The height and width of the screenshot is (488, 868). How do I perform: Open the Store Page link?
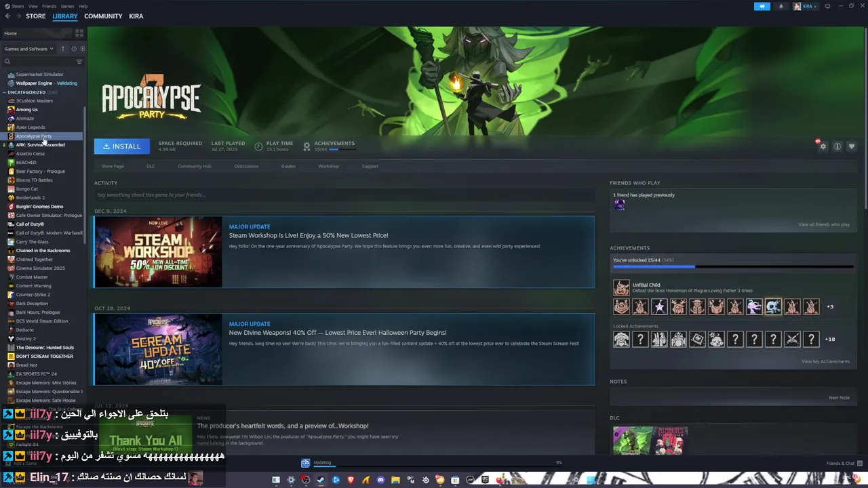[x=113, y=166]
